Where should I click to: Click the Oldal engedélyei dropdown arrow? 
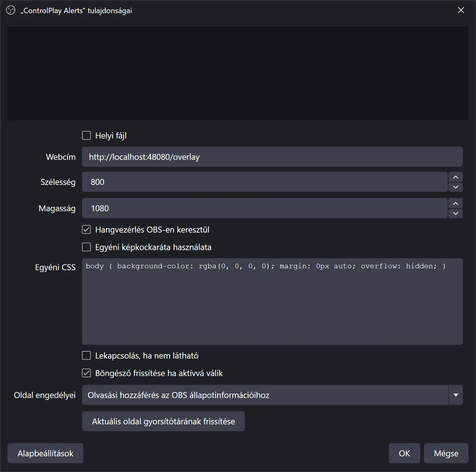coord(456,395)
